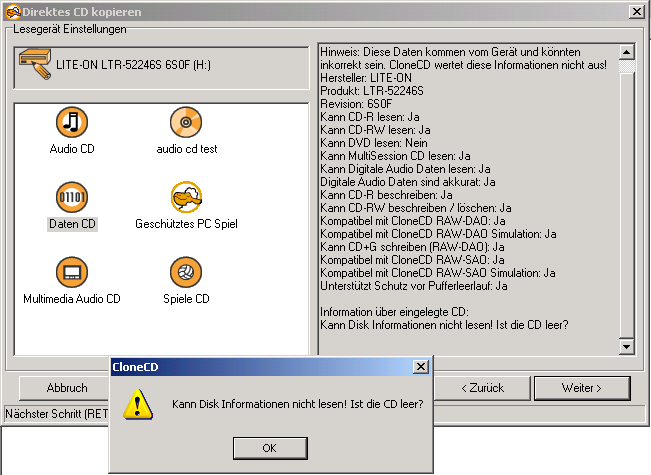The width and height of the screenshot is (651, 475).
Task: Click 'Kann CD+G schreiben (RAW-DAO): Ja'
Action: tap(412, 247)
